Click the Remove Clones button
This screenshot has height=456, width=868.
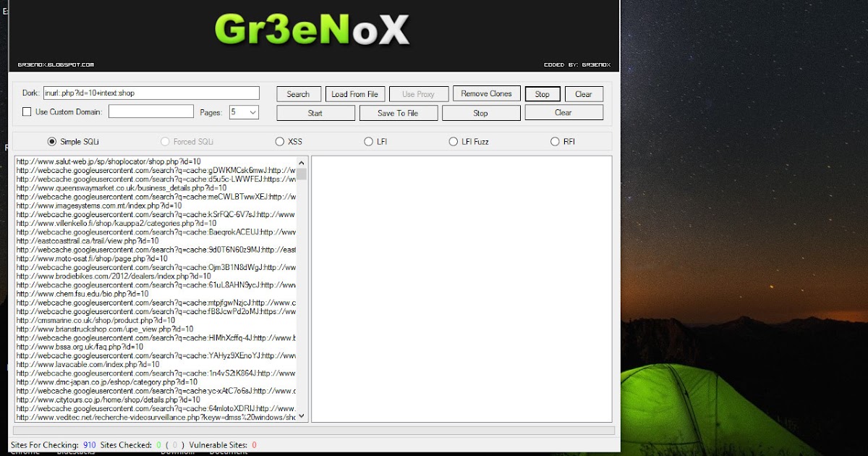pyautogui.click(x=486, y=93)
